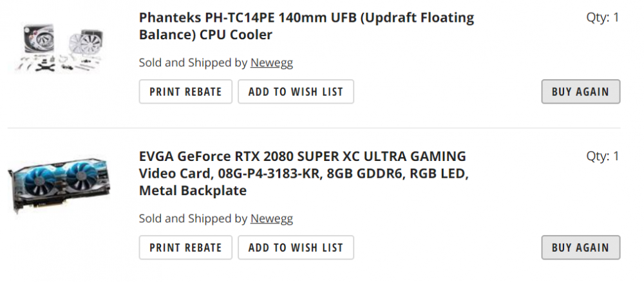Select the Qty: 1 label for Phanteks cooler

pos(602,17)
